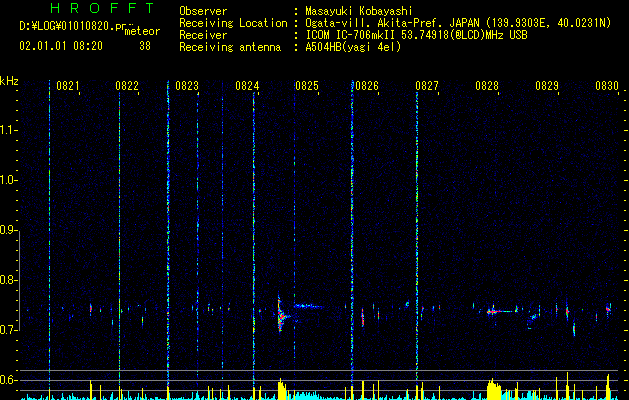This screenshot has height=400, width=629.
Task: Click the meteor count 38
Action: click(145, 46)
